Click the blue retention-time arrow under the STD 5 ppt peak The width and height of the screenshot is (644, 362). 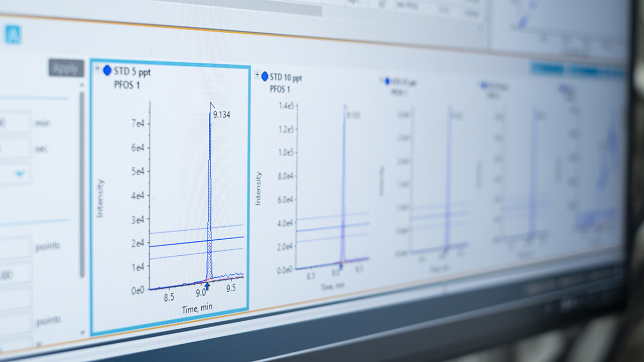pos(207,287)
